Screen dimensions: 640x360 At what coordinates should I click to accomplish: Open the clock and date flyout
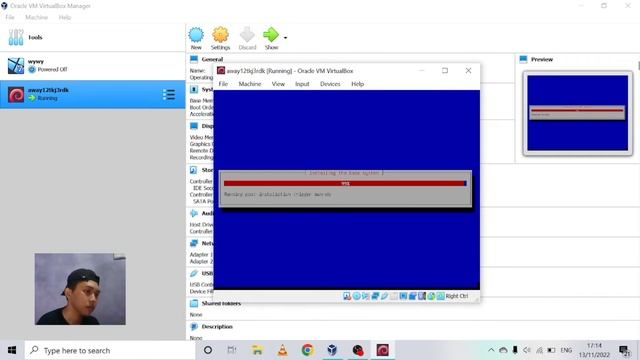(x=594, y=350)
